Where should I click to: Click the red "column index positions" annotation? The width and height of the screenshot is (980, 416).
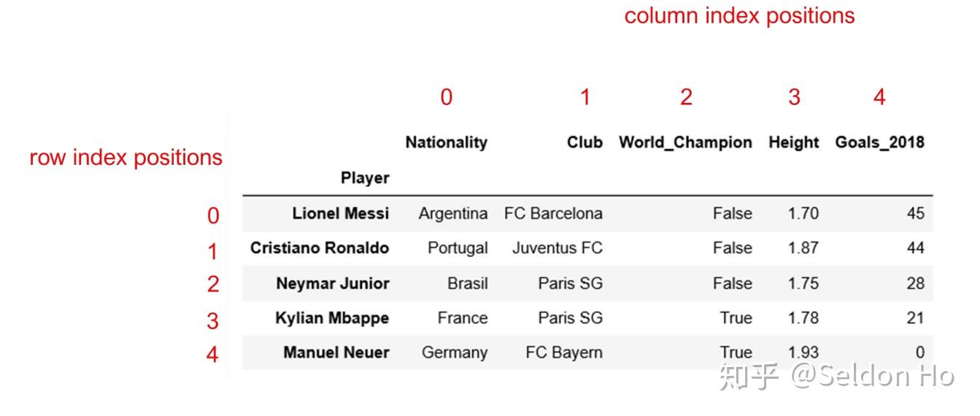click(x=739, y=16)
